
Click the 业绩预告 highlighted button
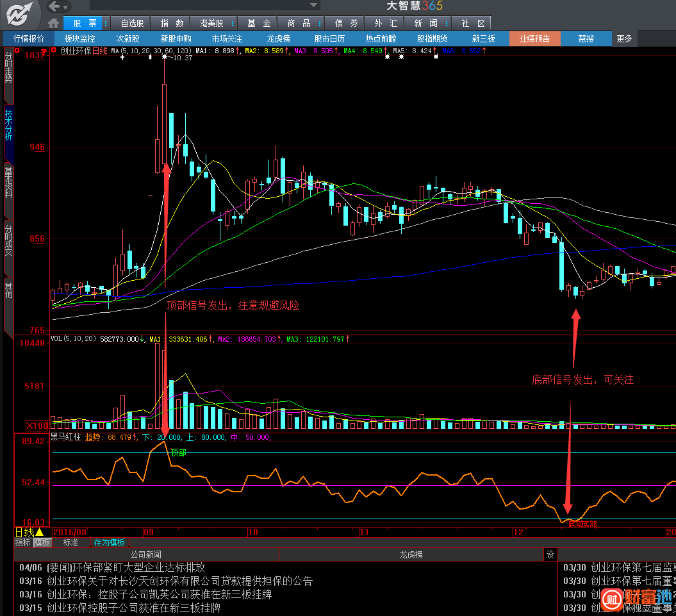tap(534, 39)
